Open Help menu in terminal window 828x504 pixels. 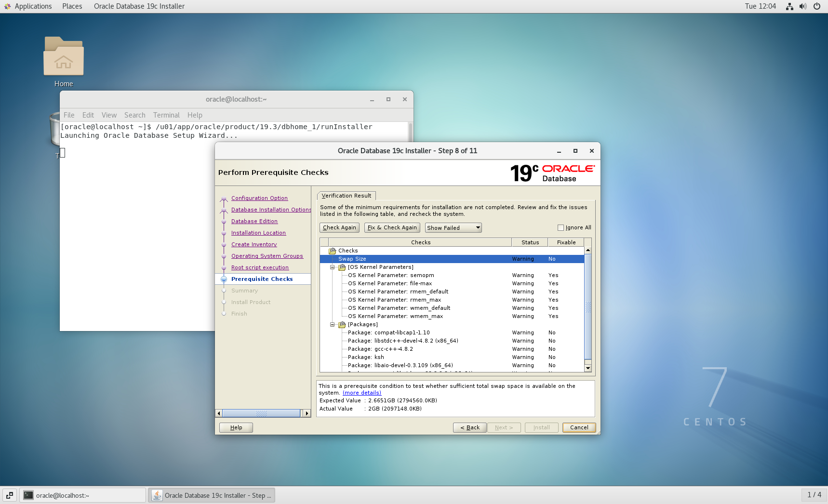[x=195, y=115]
